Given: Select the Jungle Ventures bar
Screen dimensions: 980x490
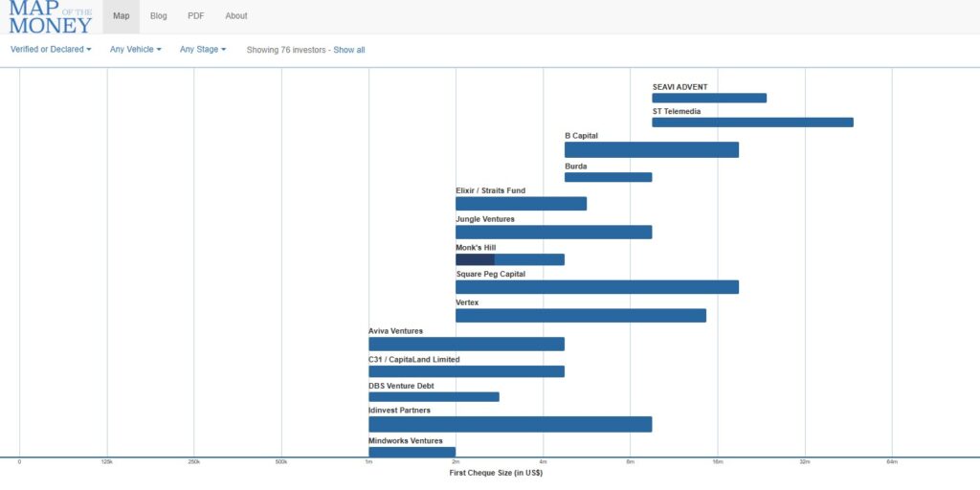Looking at the screenshot, I should click(554, 232).
